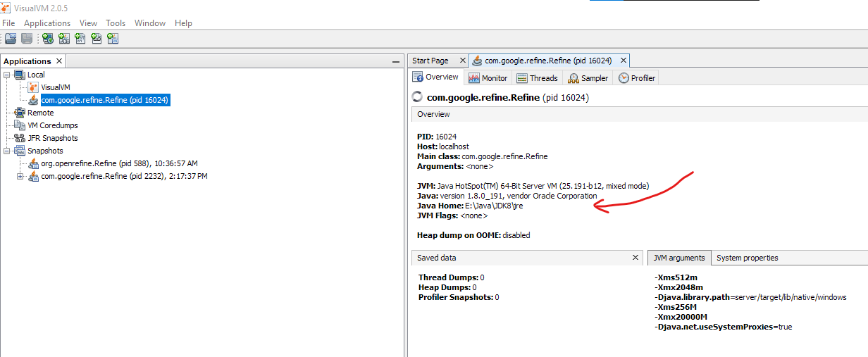Select org.openrefine.Refine pid 588 snapshot

119,163
